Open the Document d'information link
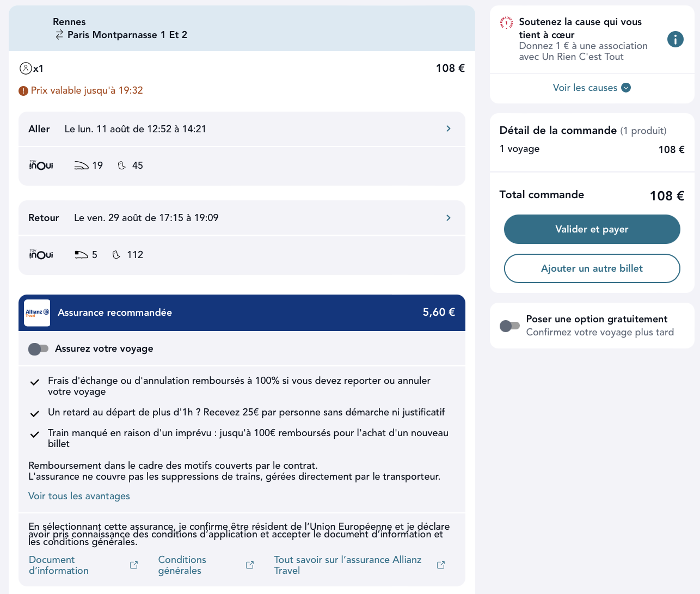Screen dimensions: 700x594 59,565
